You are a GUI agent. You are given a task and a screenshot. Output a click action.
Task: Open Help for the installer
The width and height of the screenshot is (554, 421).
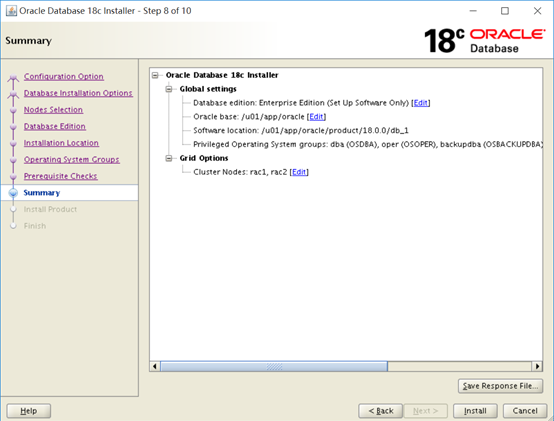pyautogui.click(x=29, y=411)
